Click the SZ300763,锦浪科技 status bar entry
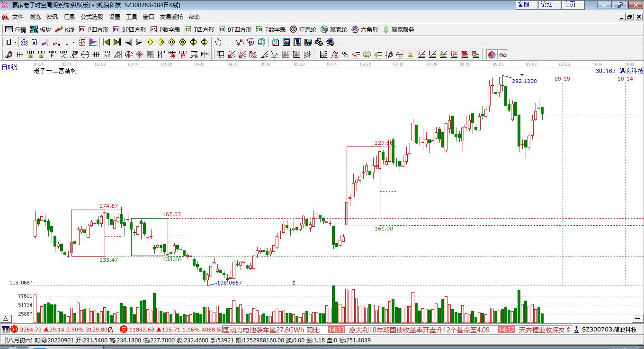Viewport: 644px width, 349px height. (609, 330)
